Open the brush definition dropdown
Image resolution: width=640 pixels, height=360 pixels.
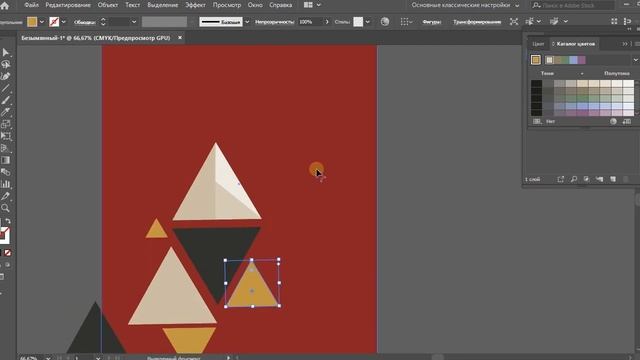point(247,22)
